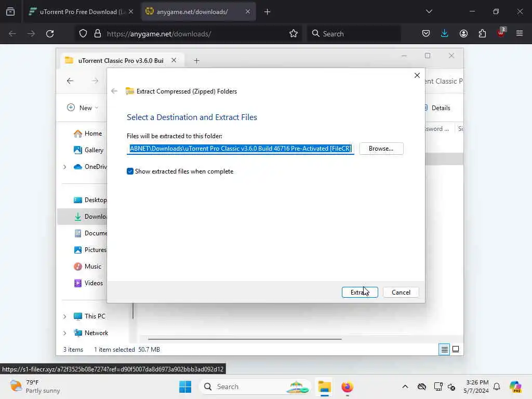
Task: Close the uTorrent Classic Pro explorer tab
Action: coord(174,60)
